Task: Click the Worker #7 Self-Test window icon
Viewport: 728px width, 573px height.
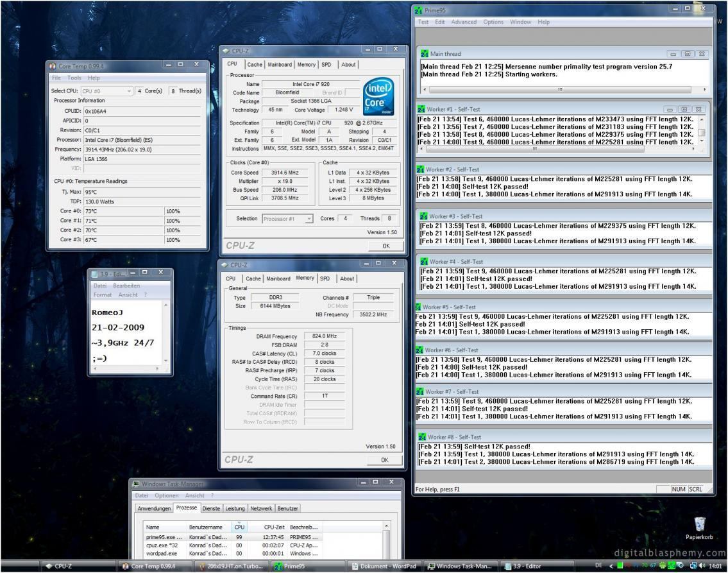Action: pyautogui.click(x=420, y=392)
